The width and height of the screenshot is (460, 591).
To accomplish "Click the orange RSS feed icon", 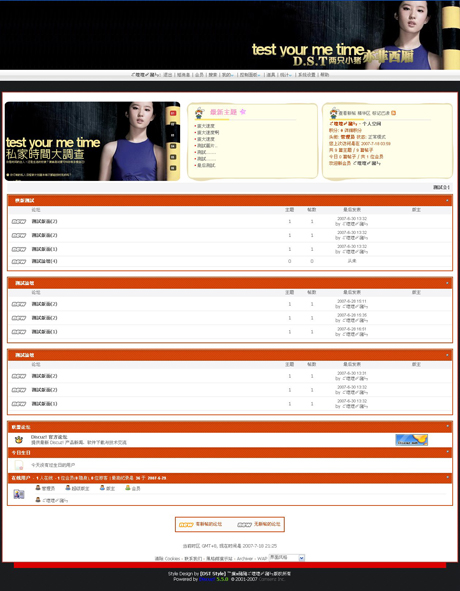I will [x=393, y=113].
